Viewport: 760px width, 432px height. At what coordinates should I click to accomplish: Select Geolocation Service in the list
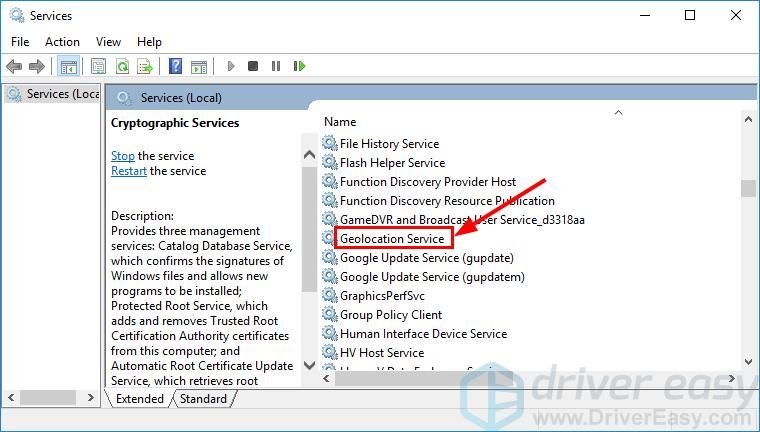pos(391,239)
